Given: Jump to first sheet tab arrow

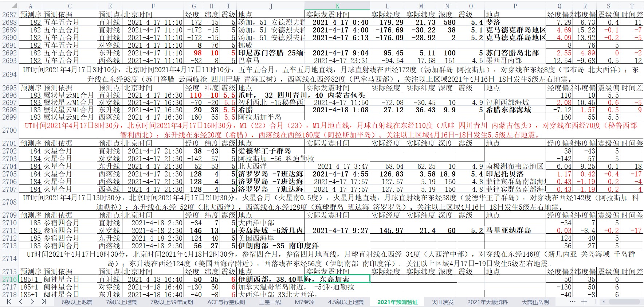Looking at the screenshot, I should [x=9, y=302].
